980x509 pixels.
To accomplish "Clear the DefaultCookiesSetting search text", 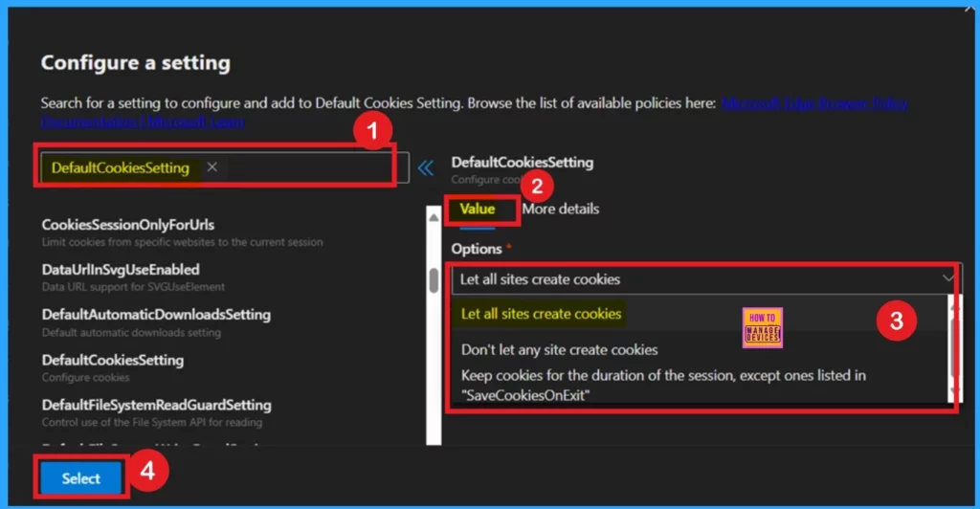I will pos(212,167).
